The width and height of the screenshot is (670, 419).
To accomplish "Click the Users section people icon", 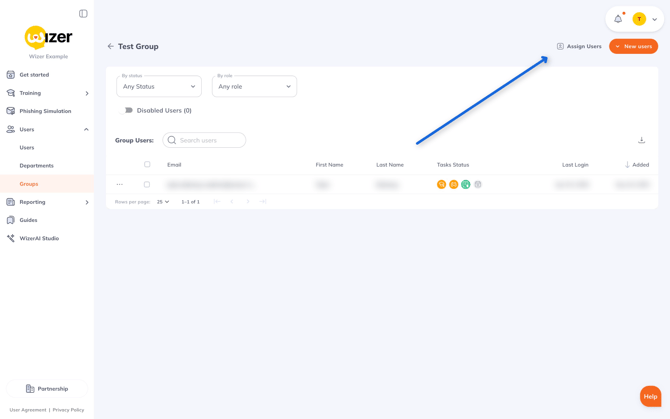I will tap(11, 129).
